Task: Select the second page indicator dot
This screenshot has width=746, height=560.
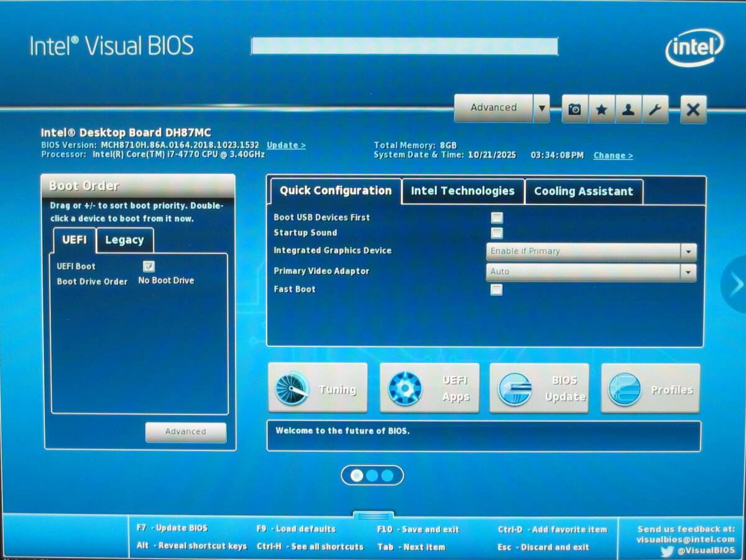Action: pyautogui.click(x=372, y=475)
